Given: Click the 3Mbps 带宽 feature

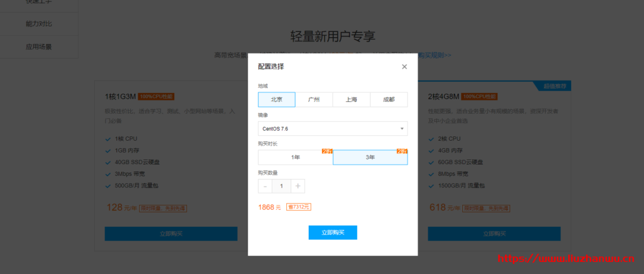Looking at the screenshot, I should tap(130, 173).
